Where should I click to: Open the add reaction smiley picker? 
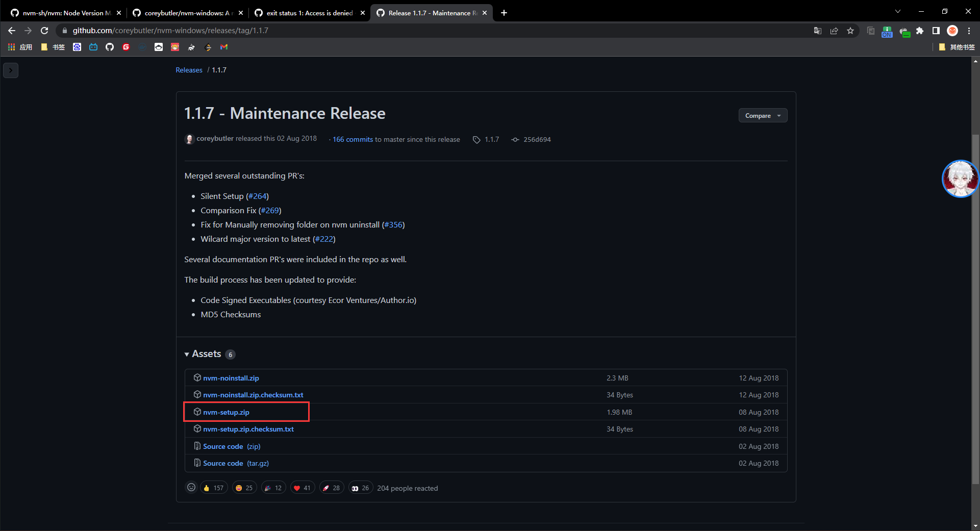(x=191, y=488)
